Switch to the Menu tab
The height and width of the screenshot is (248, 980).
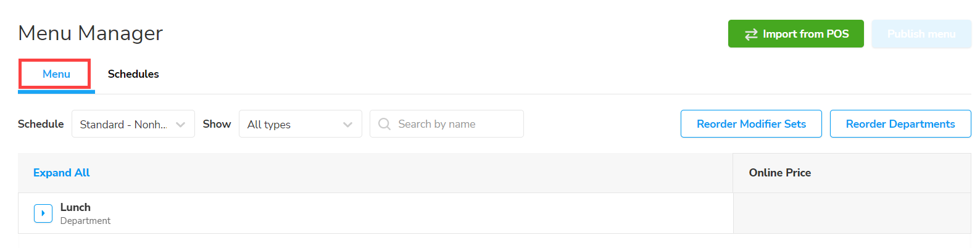click(56, 74)
